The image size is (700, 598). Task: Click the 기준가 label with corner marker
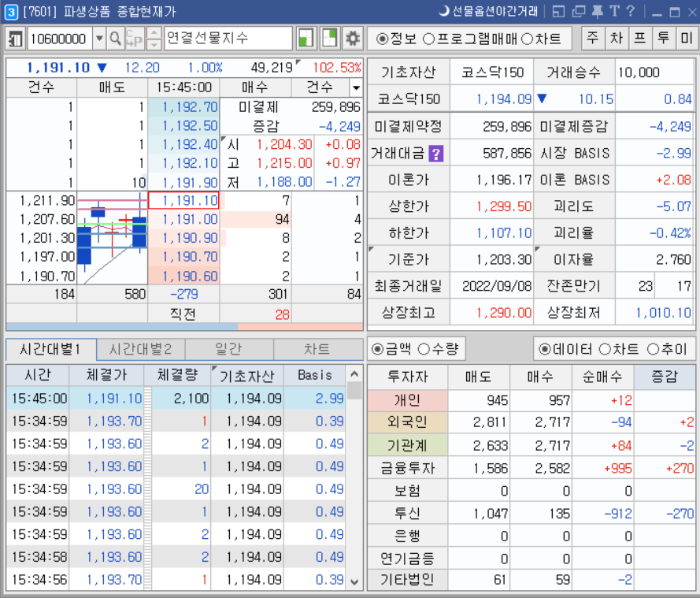click(408, 259)
